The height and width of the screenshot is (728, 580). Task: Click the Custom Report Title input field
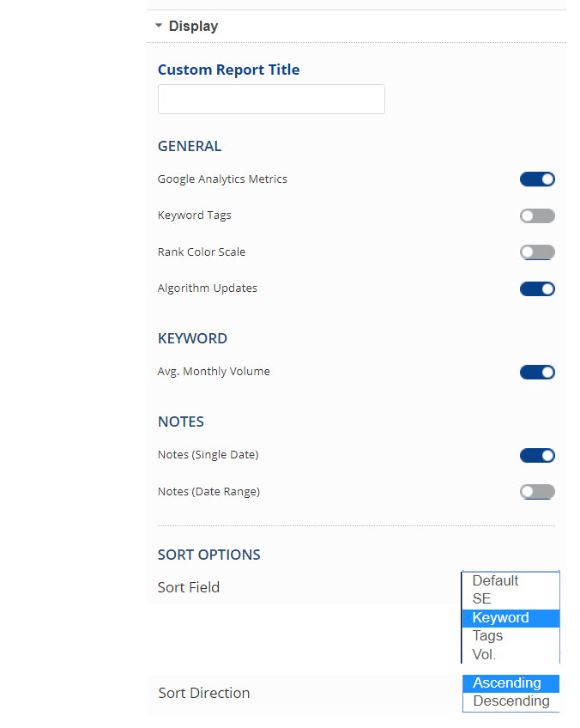coord(271,100)
